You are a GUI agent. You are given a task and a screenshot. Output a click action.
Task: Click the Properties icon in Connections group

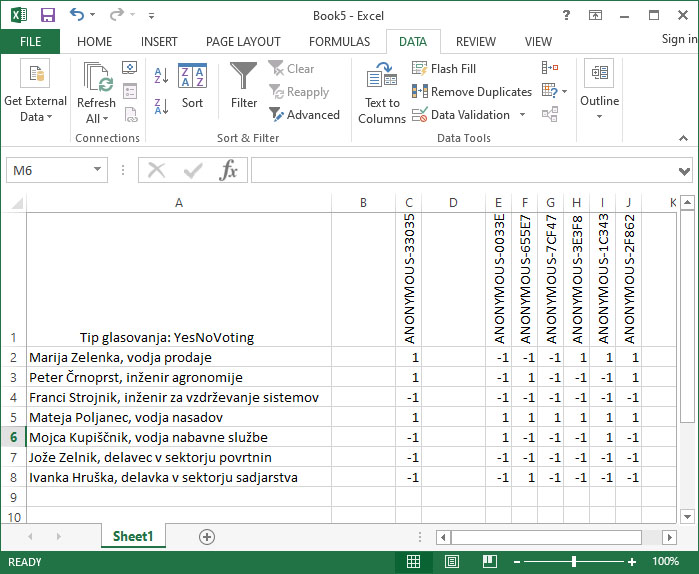coord(130,91)
